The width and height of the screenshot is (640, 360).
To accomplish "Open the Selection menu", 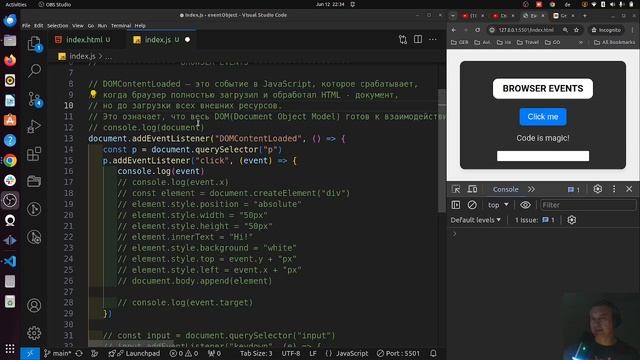I will [58, 25].
